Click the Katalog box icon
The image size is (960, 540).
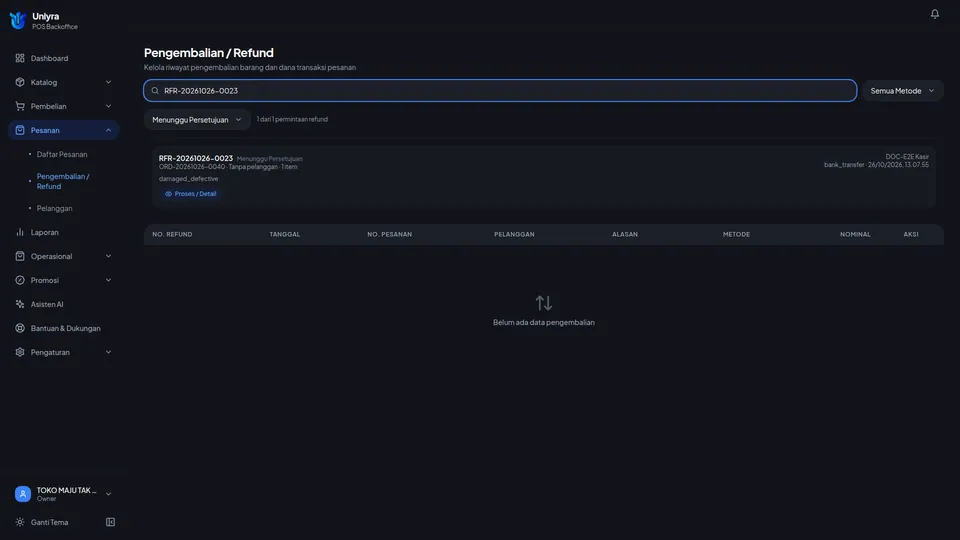click(x=20, y=82)
